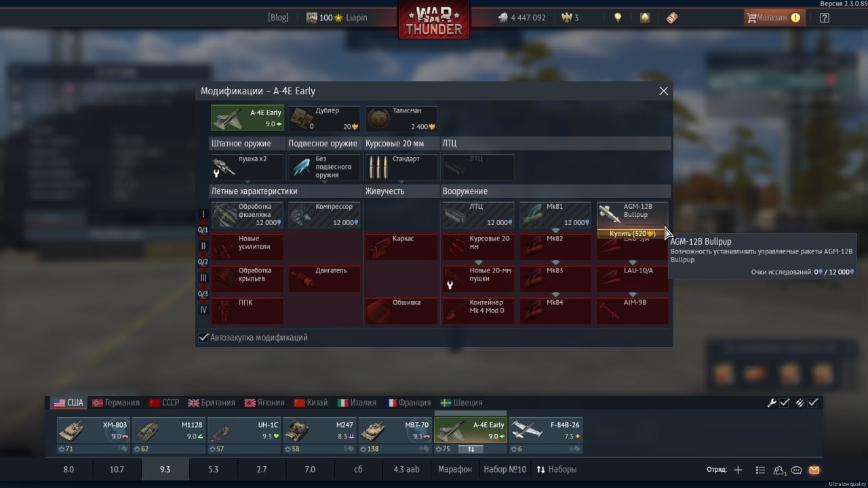Open the Наборы presets dropdown
The width and height of the screenshot is (868, 488).
pos(556,470)
